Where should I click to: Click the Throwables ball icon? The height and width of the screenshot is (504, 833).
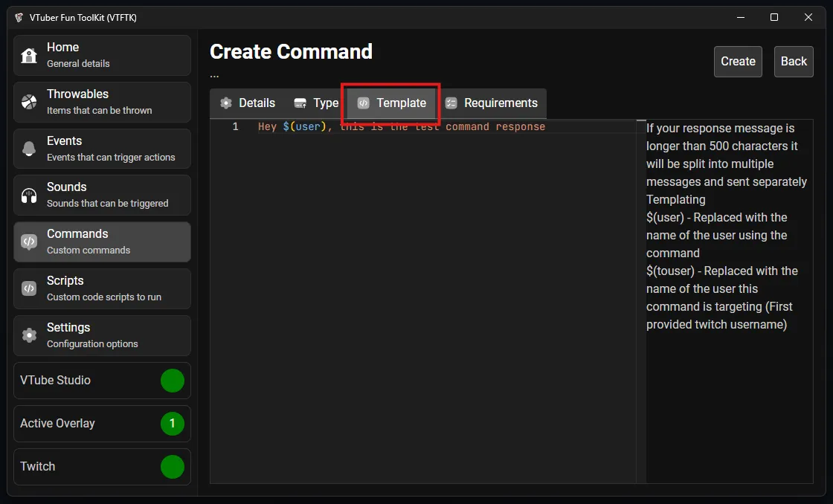click(x=29, y=102)
